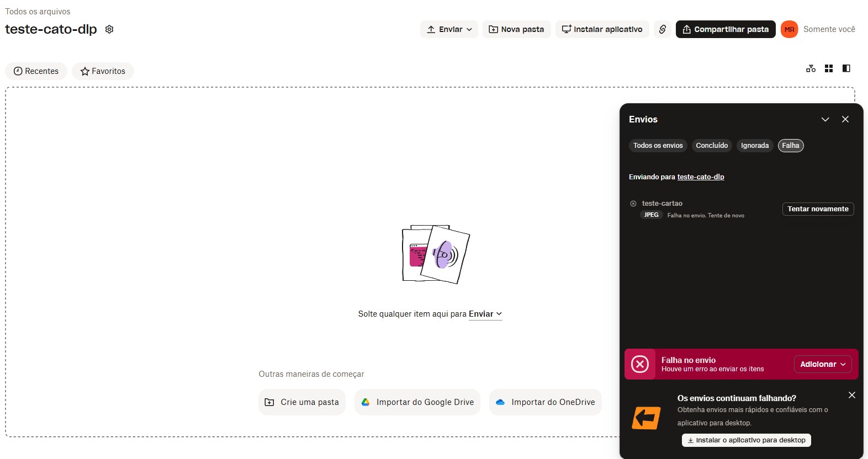Screen dimensions: 868x459
Task: Filter uploads by Concluído
Action: tap(711, 146)
